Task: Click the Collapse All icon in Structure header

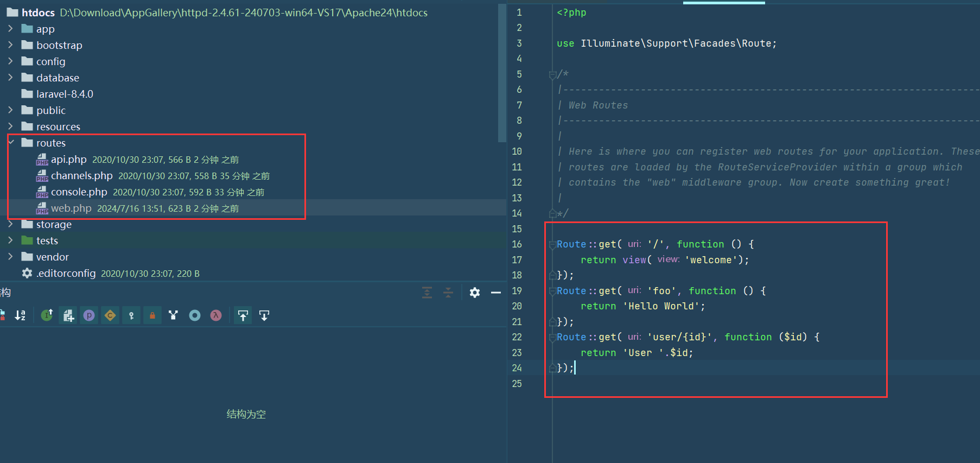Action: click(x=448, y=293)
